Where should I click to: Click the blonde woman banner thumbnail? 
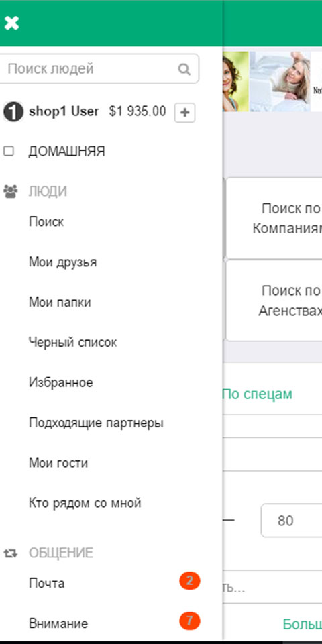280,81
